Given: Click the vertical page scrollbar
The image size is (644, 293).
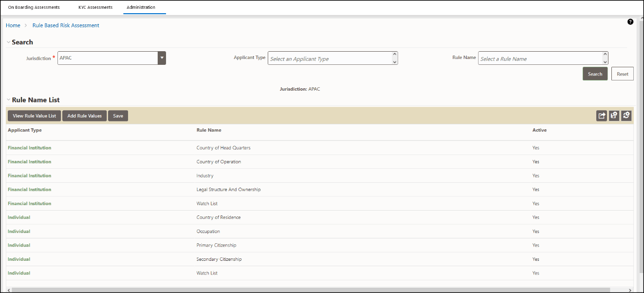Looking at the screenshot, I should click(x=641, y=146).
